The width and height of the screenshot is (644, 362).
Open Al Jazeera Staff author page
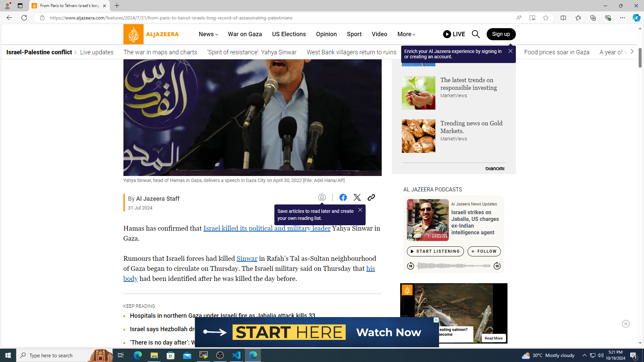pyautogui.click(x=158, y=199)
